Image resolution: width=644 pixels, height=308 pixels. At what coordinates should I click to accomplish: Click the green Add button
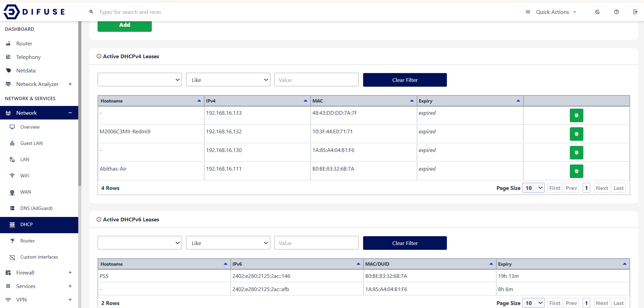coord(125,25)
